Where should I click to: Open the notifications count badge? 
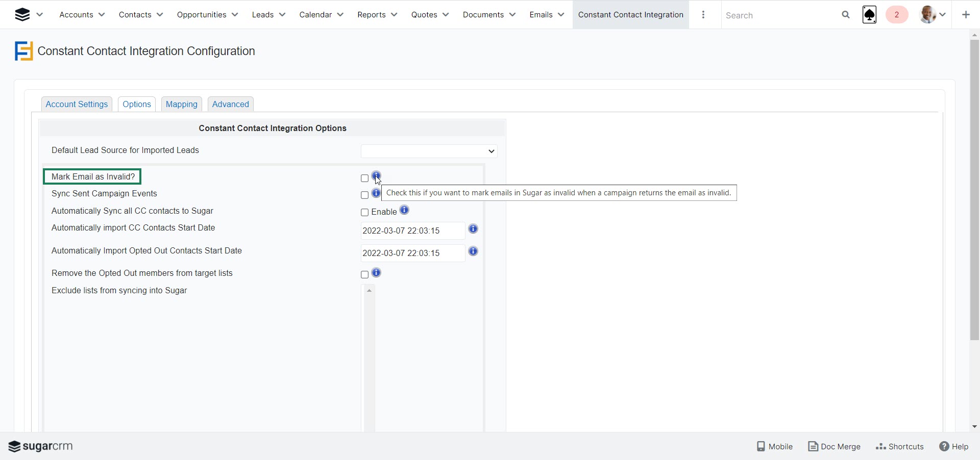(896, 15)
